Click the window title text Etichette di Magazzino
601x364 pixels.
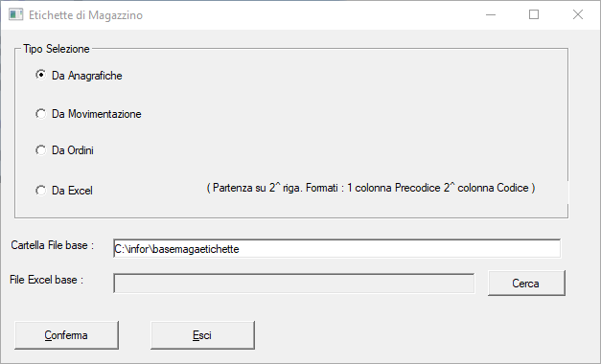(x=86, y=15)
